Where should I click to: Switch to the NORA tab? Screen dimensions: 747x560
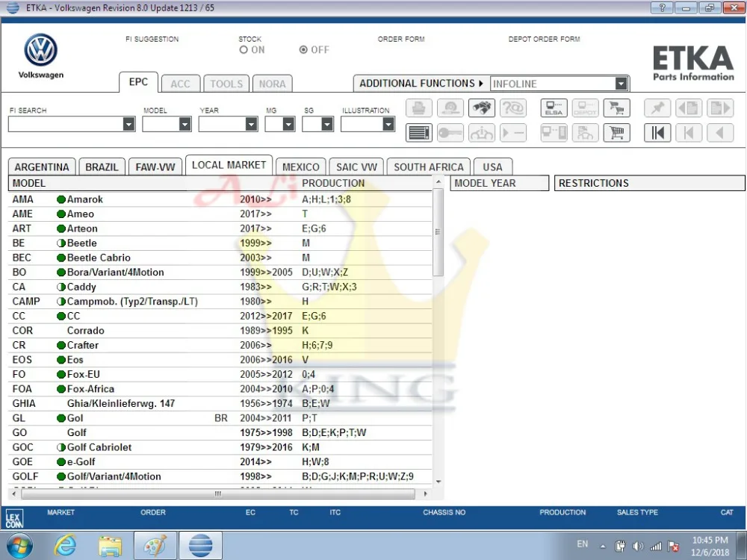click(x=272, y=84)
